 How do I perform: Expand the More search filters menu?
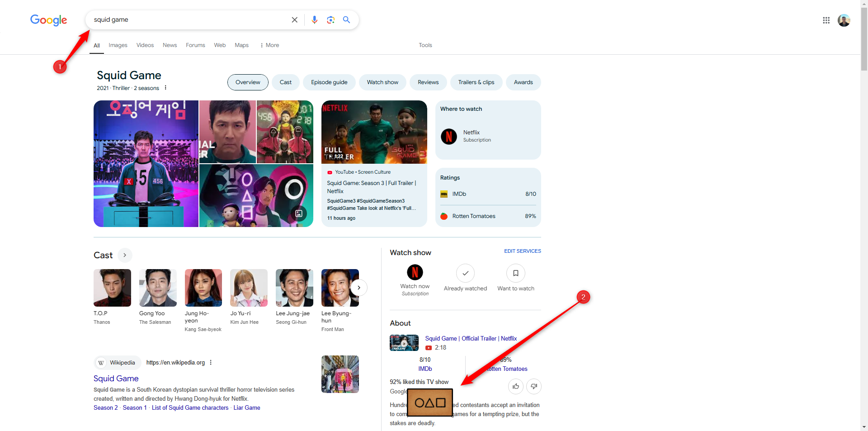(269, 45)
